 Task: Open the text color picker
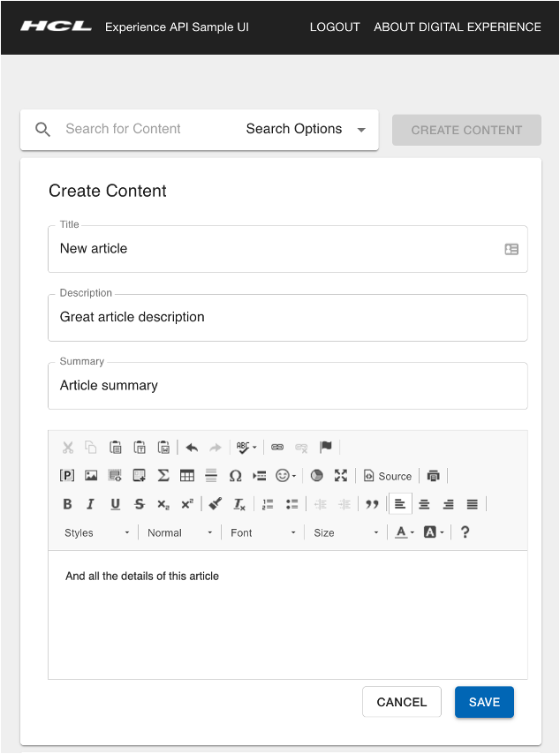[x=405, y=532]
